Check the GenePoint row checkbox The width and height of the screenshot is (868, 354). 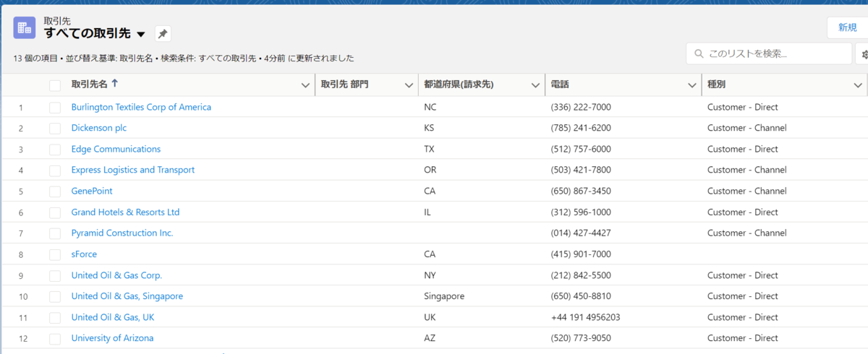coord(55,191)
